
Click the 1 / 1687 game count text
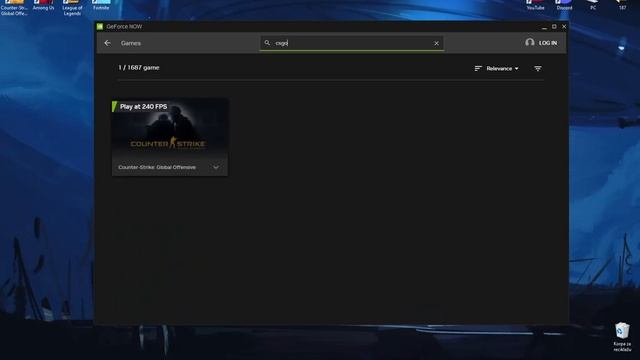139,68
